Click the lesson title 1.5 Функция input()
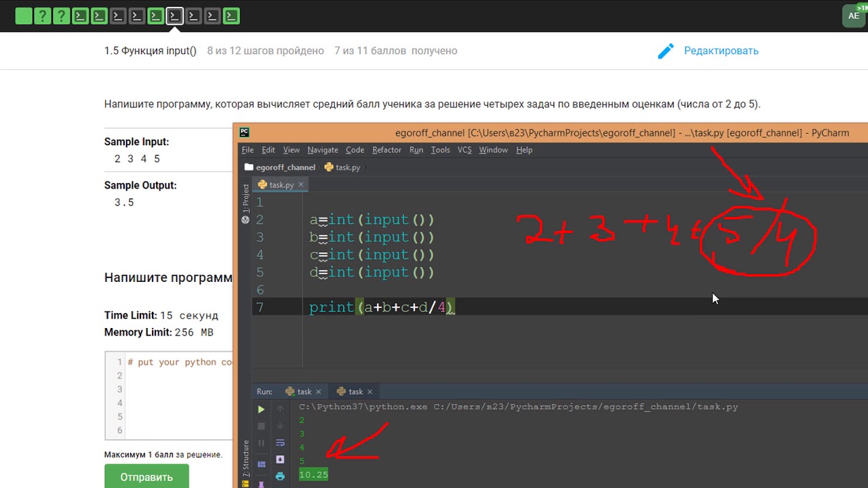The height and width of the screenshot is (488, 868). coord(151,51)
